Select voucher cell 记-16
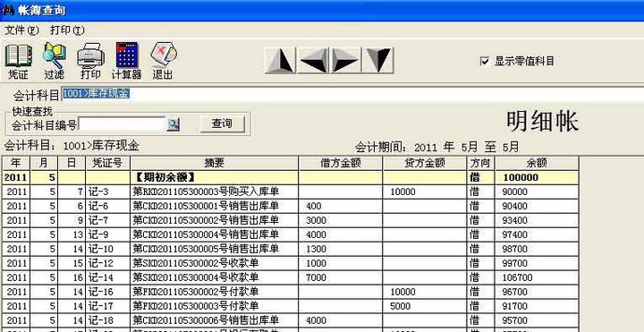 [x=107, y=292]
